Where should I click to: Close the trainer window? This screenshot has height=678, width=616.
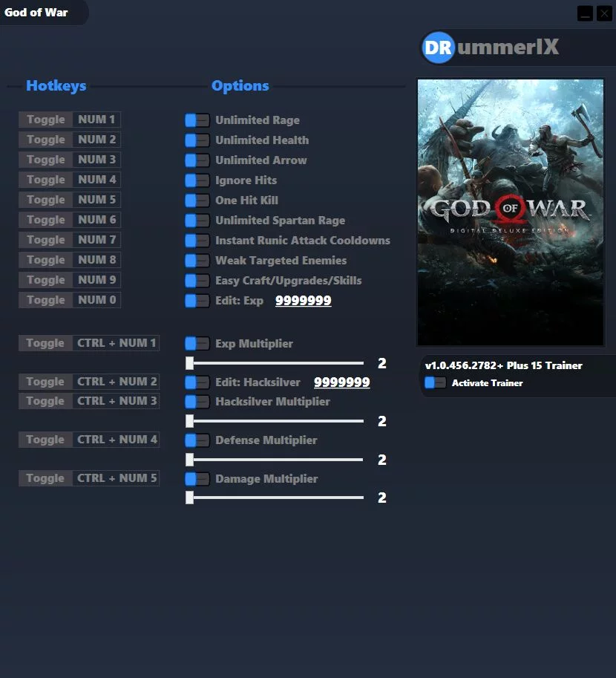tap(604, 13)
